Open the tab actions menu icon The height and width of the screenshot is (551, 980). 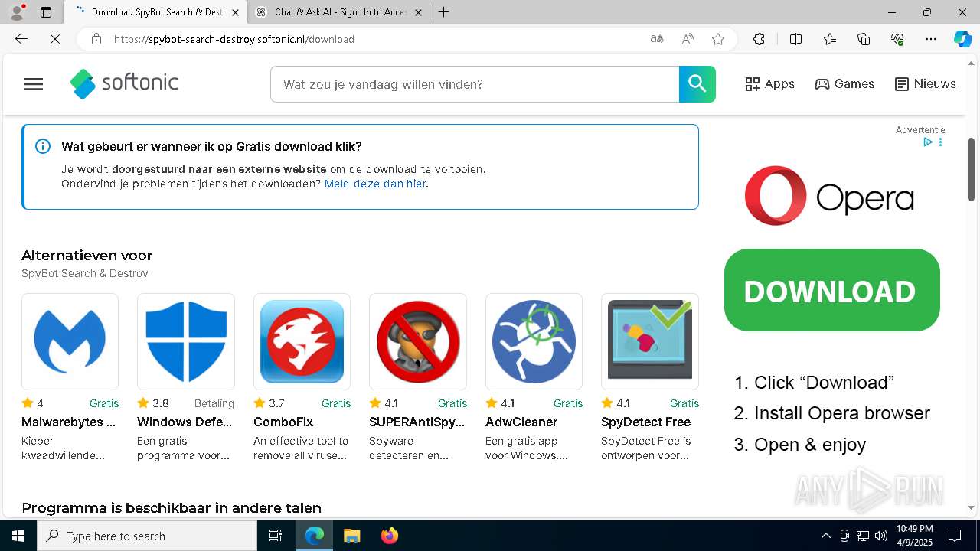tap(46, 12)
